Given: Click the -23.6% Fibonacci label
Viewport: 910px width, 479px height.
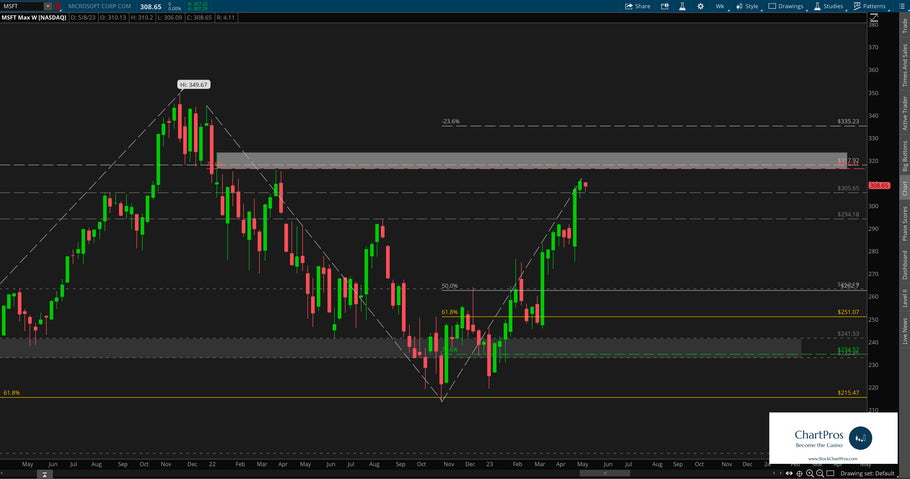Looking at the screenshot, I should coord(450,121).
